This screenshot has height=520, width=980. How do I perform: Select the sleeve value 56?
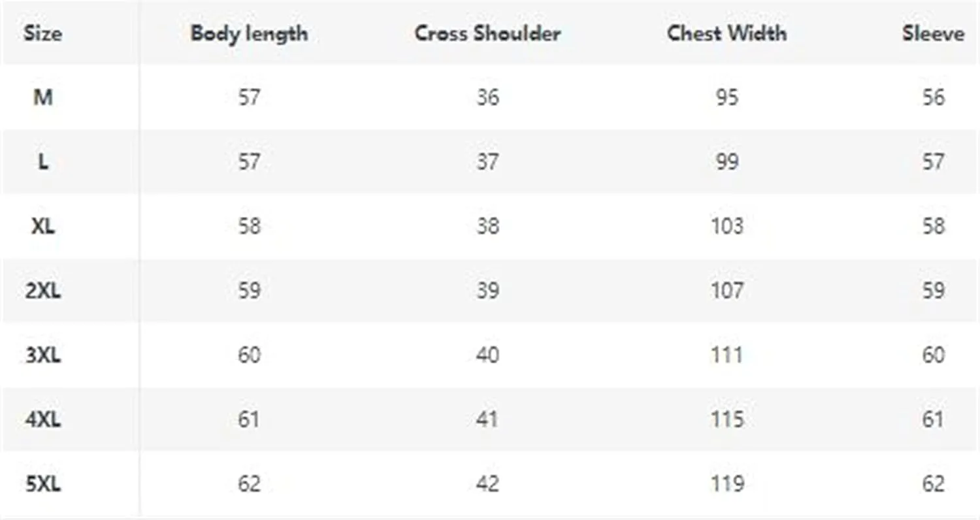(933, 97)
